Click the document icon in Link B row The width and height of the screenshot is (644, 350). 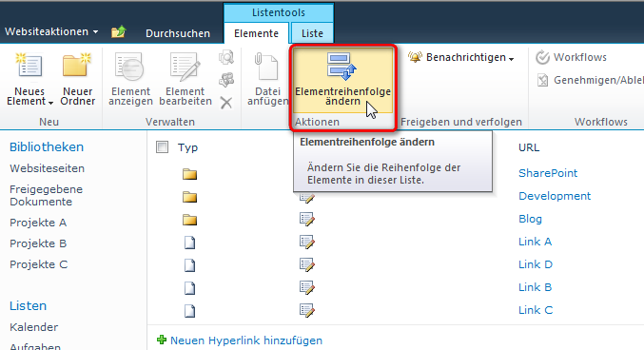point(189,288)
